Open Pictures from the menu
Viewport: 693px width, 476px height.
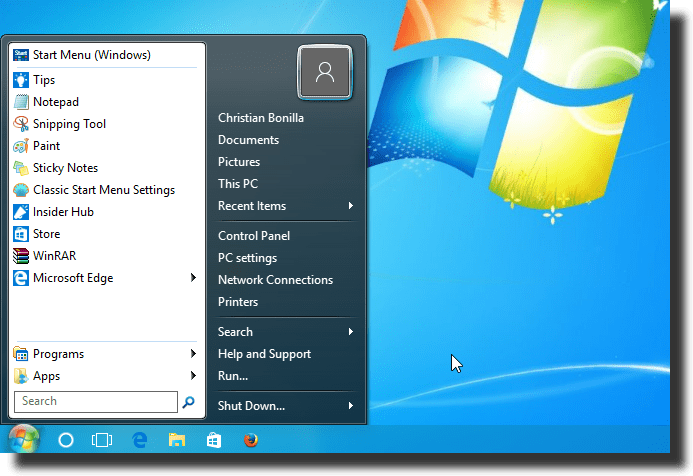tap(239, 162)
